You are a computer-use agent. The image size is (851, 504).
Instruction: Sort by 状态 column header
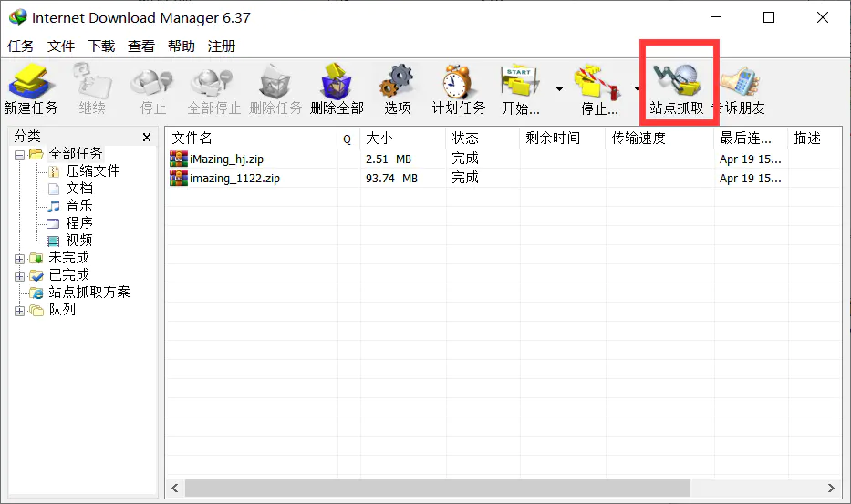pos(483,138)
